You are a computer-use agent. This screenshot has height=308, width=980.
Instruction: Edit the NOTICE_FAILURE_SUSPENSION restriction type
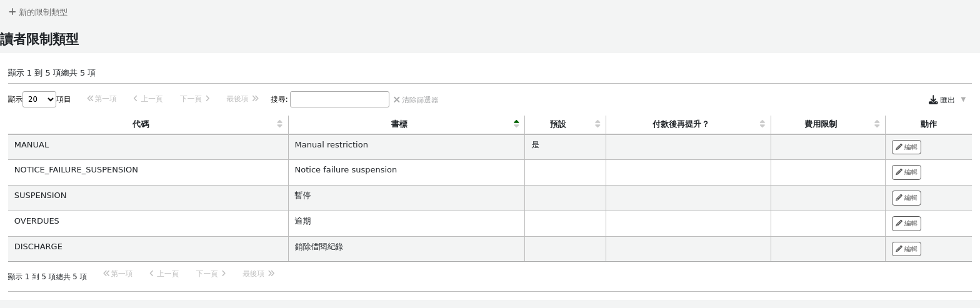[906, 172]
